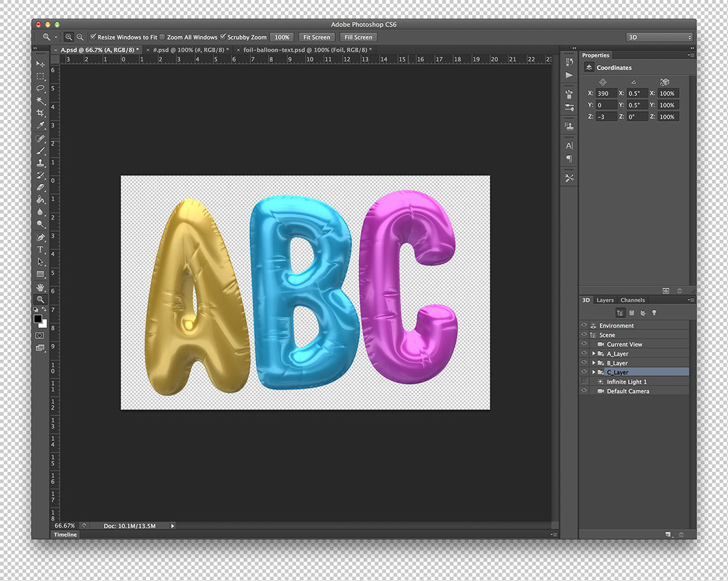Select the Pen tool
The width and height of the screenshot is (728, 581).
pos(41,237)
